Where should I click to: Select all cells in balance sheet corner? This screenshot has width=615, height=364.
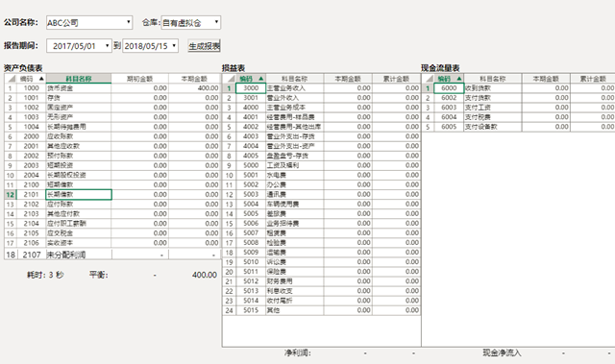11,79
